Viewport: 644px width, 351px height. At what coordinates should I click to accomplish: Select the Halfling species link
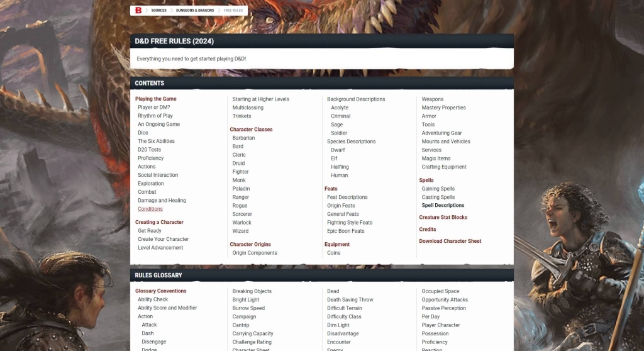click(340, 167)
